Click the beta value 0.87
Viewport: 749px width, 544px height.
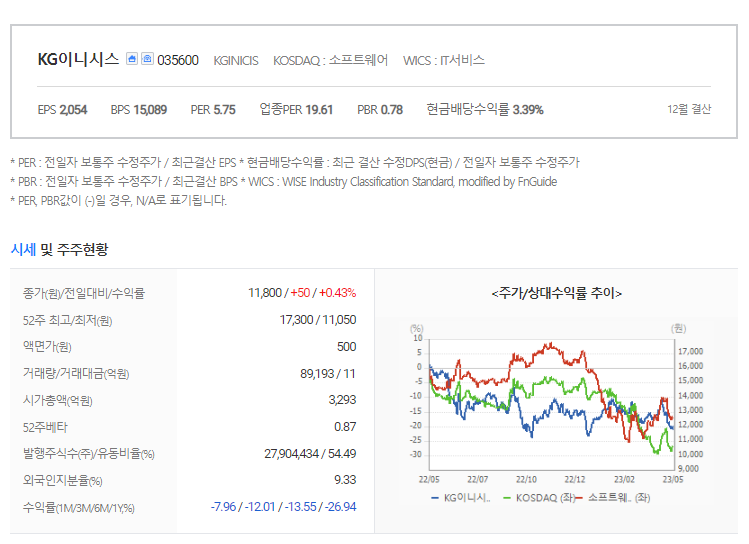345,427
